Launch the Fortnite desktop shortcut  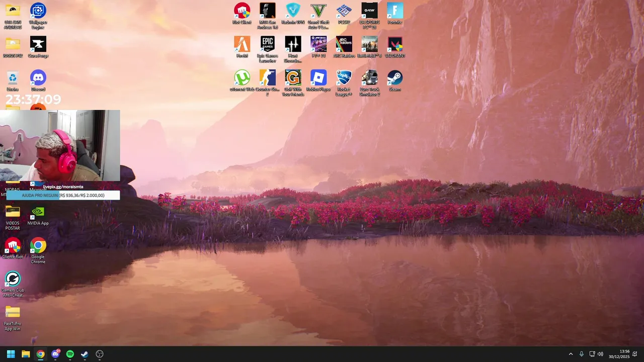point(395,14)
